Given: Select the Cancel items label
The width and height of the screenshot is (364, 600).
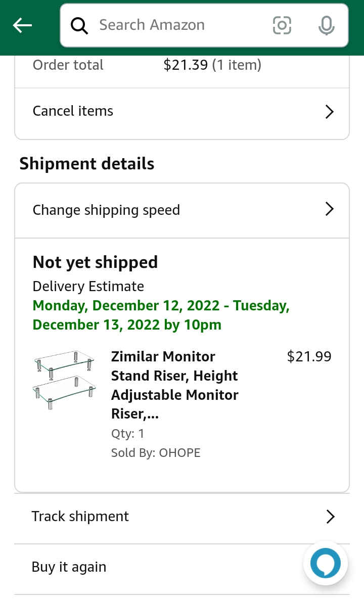Looking at the screenshot, I should (x=73, y=111).
